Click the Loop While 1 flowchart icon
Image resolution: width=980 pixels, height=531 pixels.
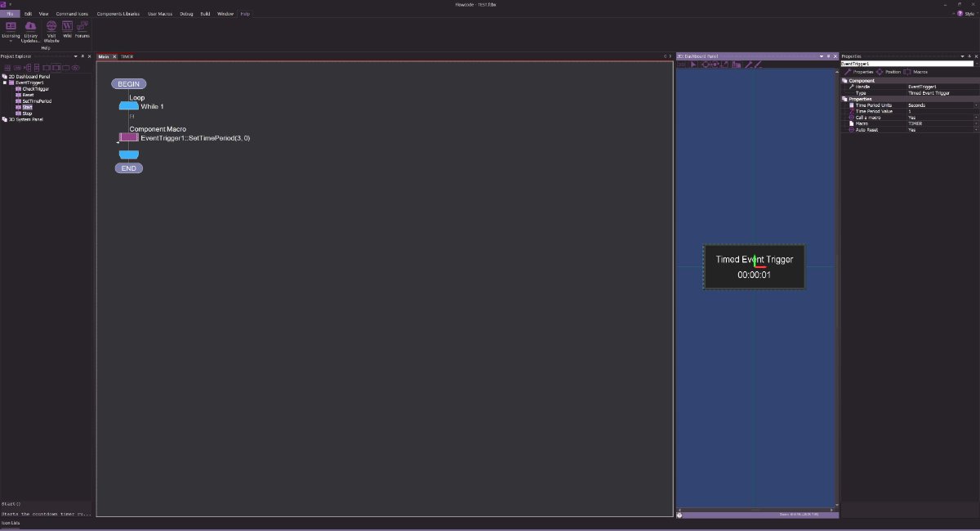tap(129, 106)
